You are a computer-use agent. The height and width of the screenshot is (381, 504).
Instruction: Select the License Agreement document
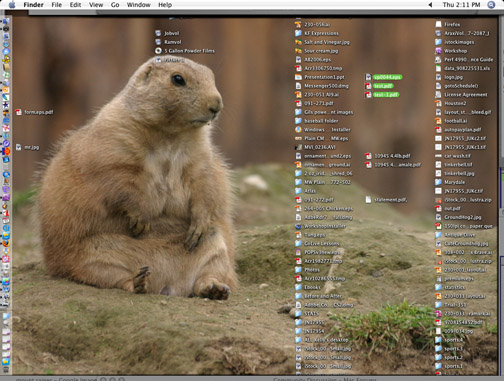438,95
